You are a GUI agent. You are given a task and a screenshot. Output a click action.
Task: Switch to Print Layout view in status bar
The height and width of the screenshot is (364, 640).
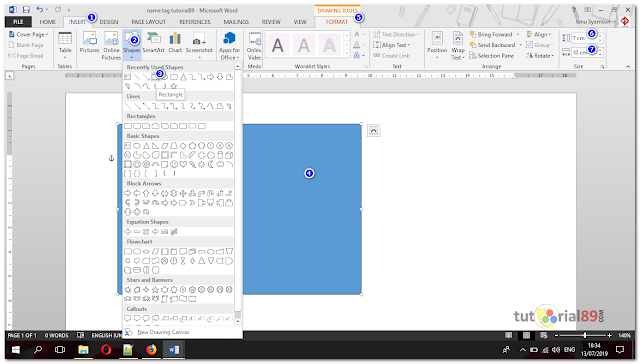tap(526, 335)
